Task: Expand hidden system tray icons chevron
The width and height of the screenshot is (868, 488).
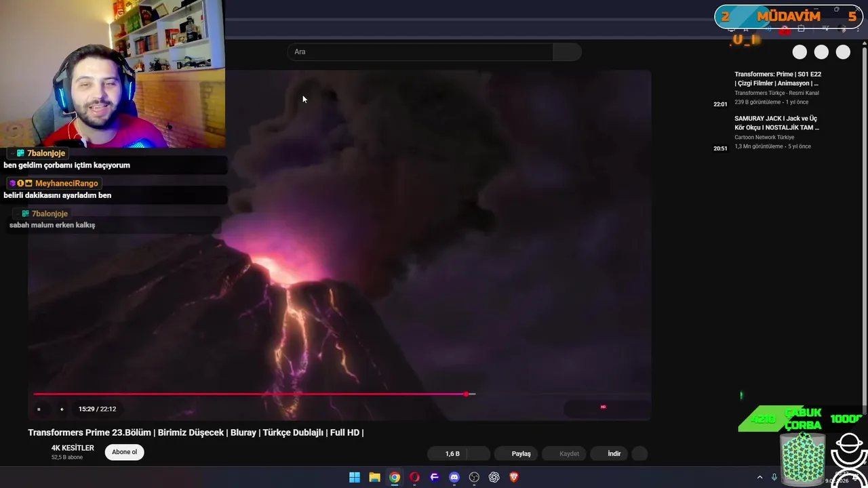Action: click(x=759, y=477)
